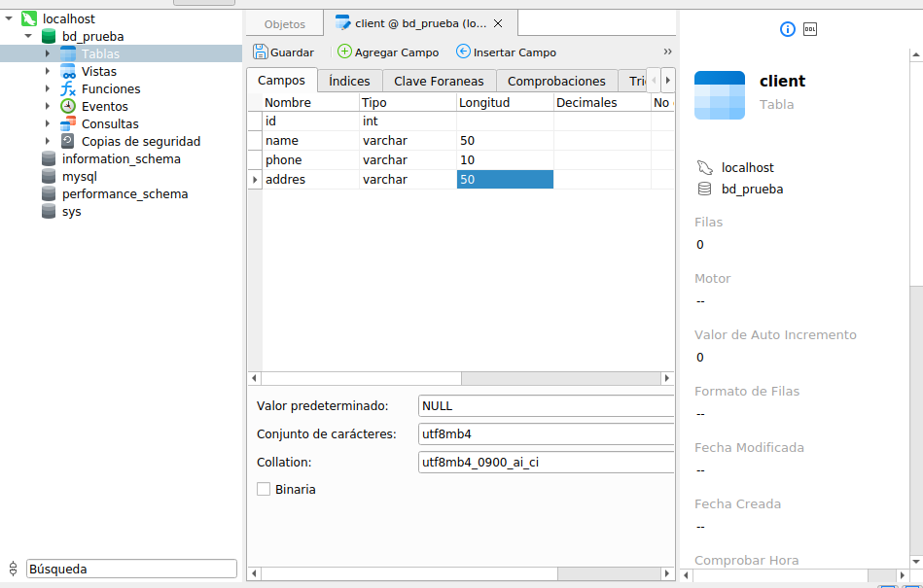
Task: Open the Clave Foraneas tab
Action: (439, 81)
